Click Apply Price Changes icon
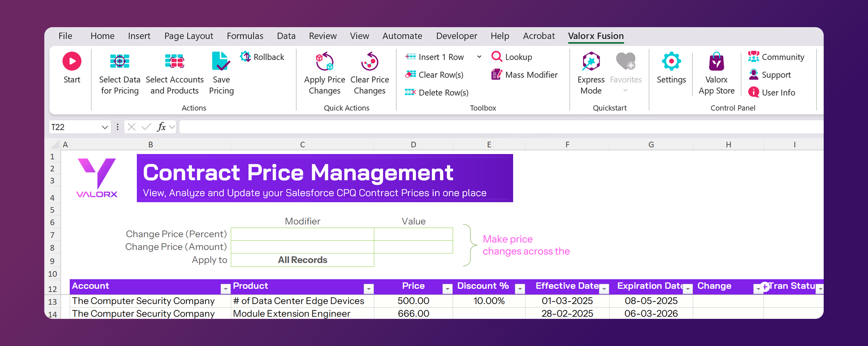Viewport: 868px width, 346px height. 324,61
